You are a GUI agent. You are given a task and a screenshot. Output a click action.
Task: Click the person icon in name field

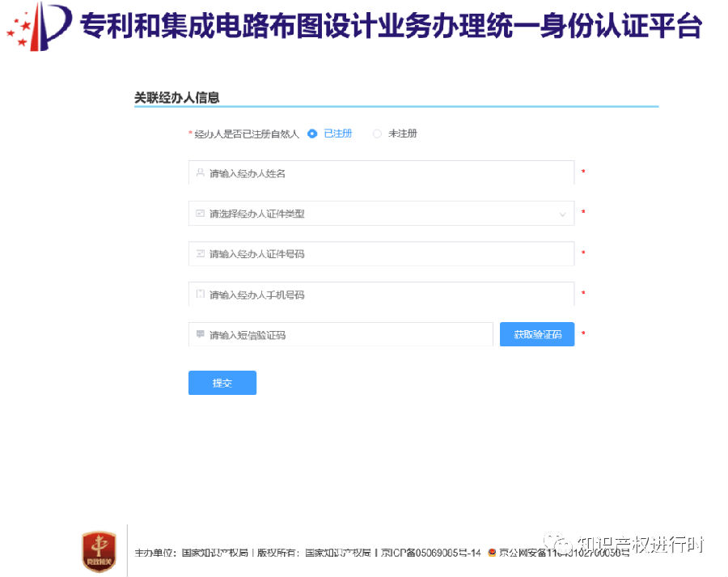(x=200, y=173)
